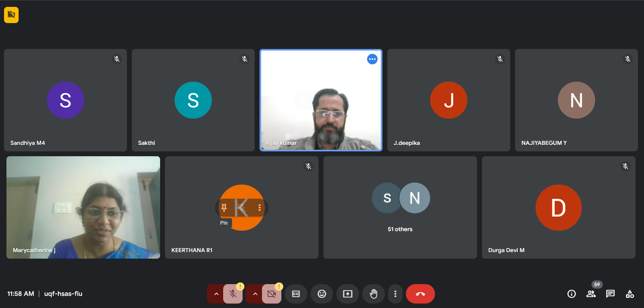Click the muted mic icon on KEERTHANA R1 tile
This screenshot has width=644, height=308.
tap(308, 166)
